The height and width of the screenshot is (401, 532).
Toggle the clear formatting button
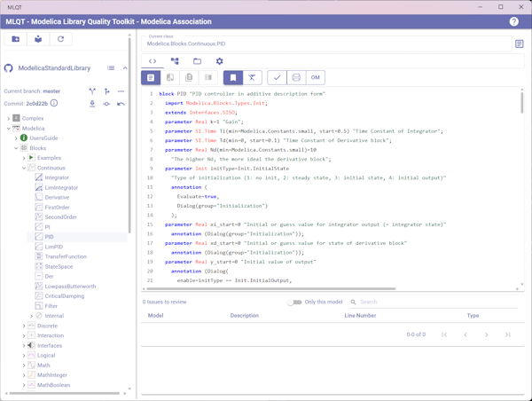tap(252, 78)
